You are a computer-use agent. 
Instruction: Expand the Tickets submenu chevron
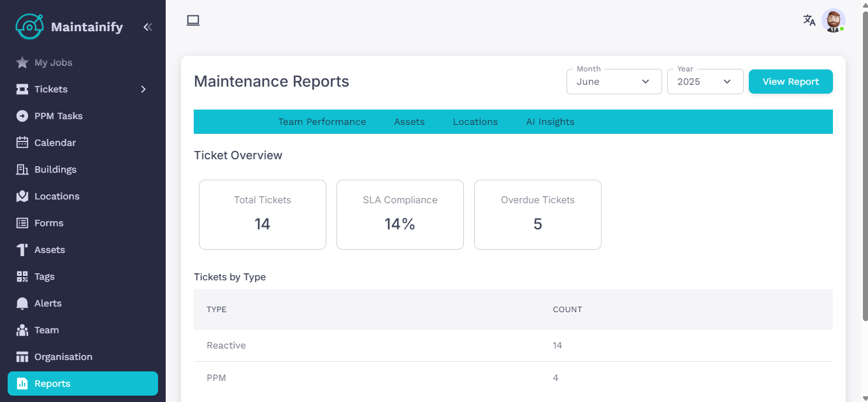pyautogui.click(x=143, y=89)
